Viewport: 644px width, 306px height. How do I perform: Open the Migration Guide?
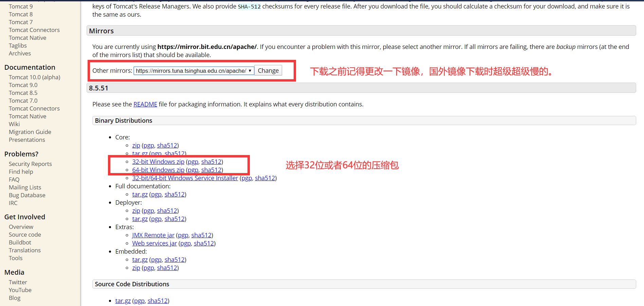coord(30,132)
